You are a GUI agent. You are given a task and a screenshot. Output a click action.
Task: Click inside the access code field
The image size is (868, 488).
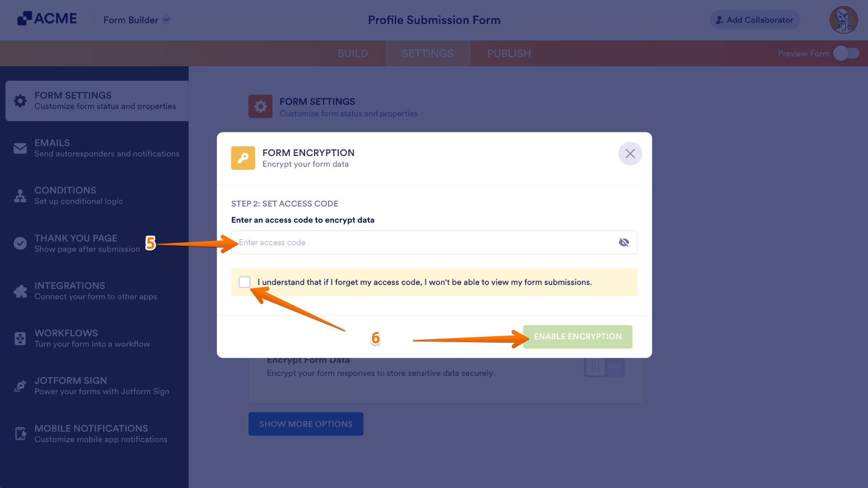(x=422, y=242)
